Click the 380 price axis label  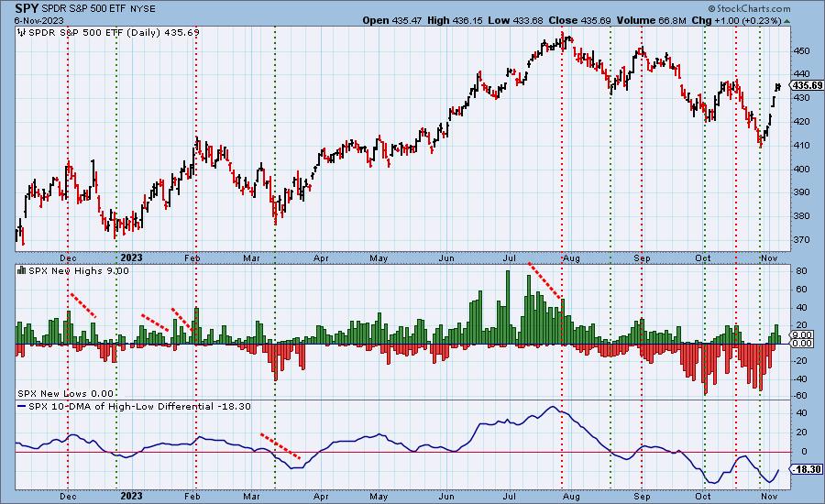(x=802, y=215)
